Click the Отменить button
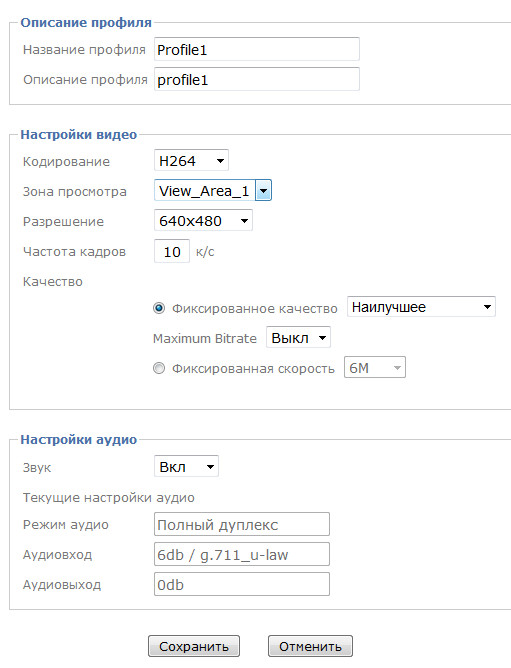This screenshot has height=668, width=511. (310, 646)
